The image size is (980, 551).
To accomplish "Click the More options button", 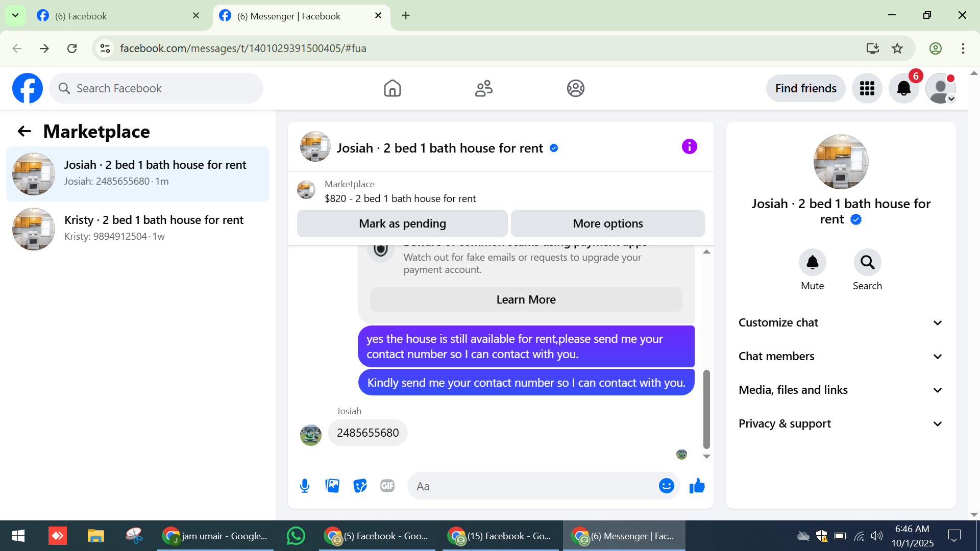I will click(x=608, y=223).
